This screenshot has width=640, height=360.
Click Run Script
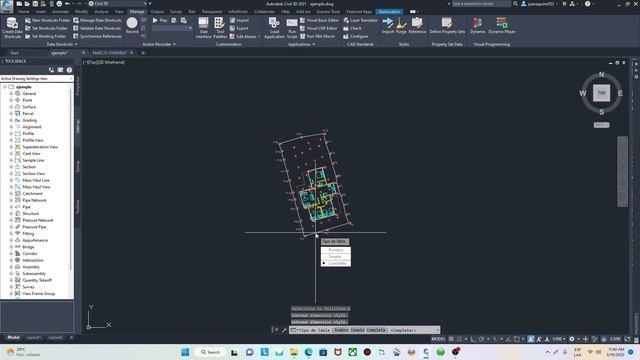(292, 28)
